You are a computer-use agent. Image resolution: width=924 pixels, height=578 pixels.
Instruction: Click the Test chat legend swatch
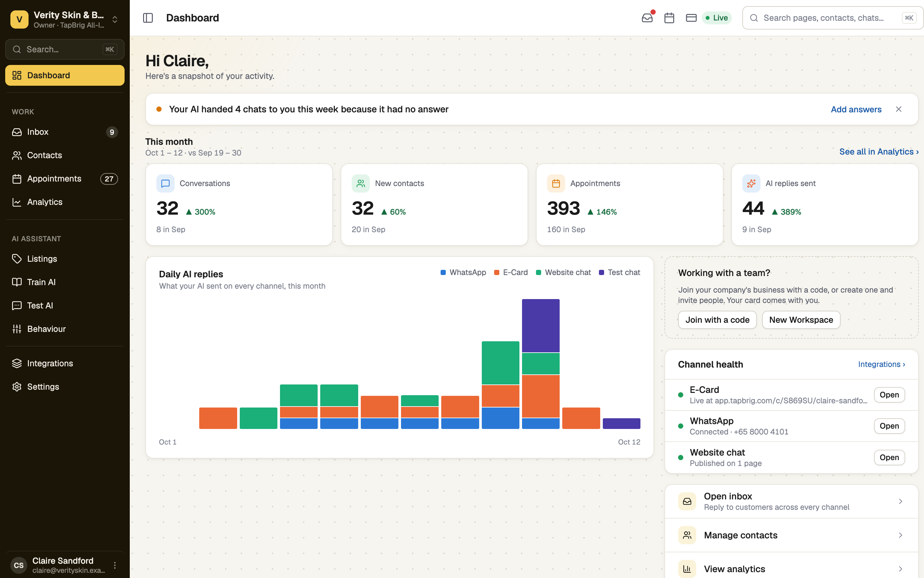pos(602,272)
